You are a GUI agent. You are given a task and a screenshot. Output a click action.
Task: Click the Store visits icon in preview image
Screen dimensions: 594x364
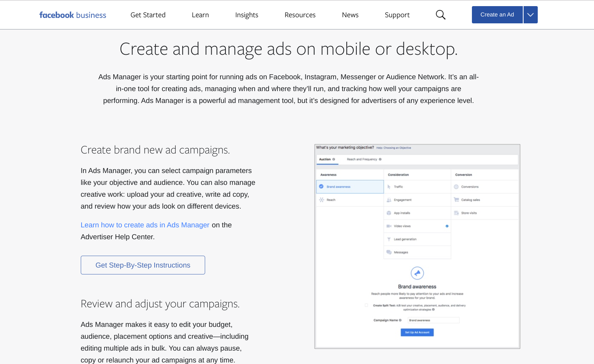[456, 213]
